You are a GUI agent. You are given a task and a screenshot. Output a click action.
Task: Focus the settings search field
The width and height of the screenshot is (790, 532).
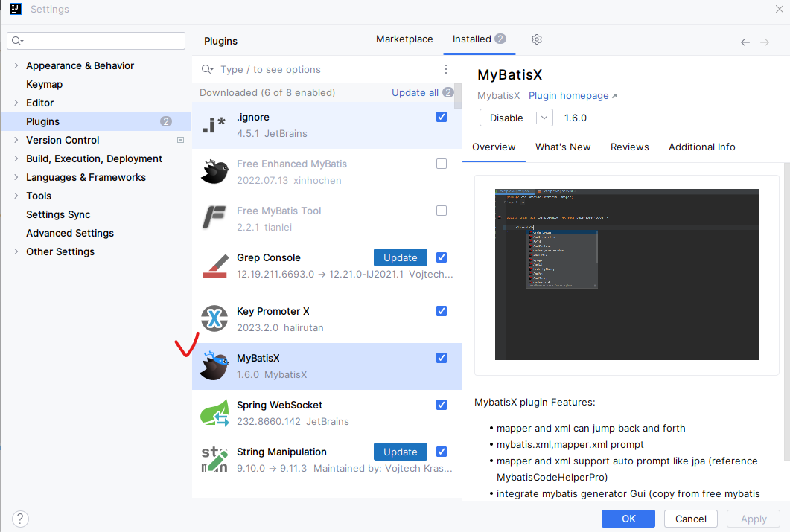coord(96,41)
